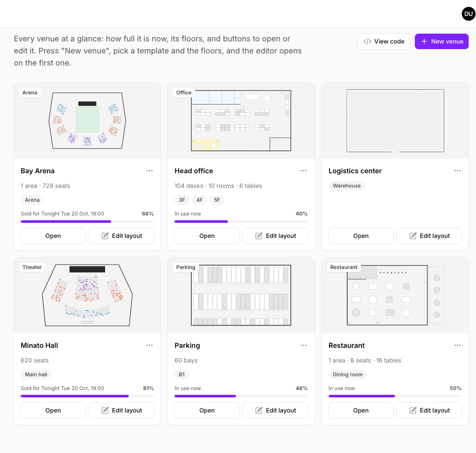The height and width of the screenshot is (453, 476).
Task: Open the Restaurant venue
Action: (361, 410)
